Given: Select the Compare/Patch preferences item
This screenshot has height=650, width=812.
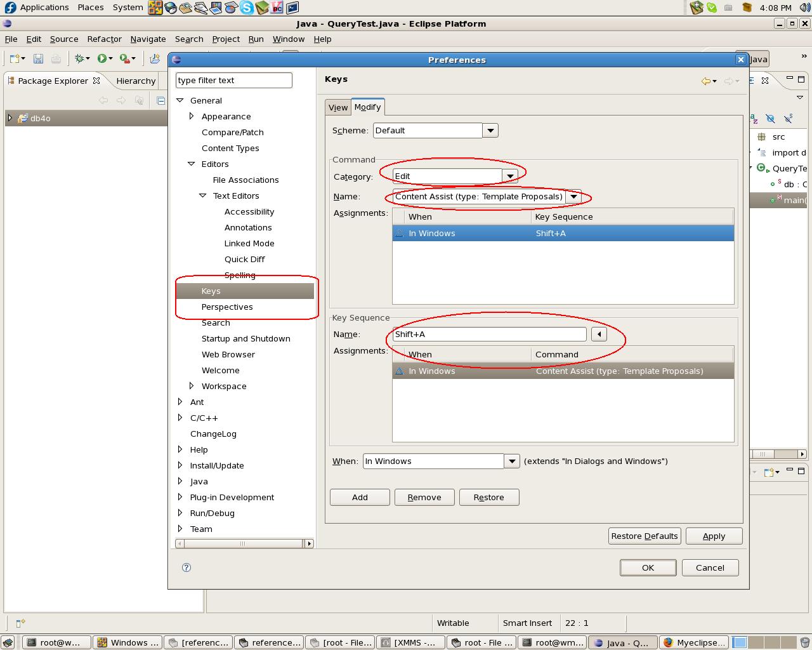Looking at the screenshot, I should (x=233, y=132).
